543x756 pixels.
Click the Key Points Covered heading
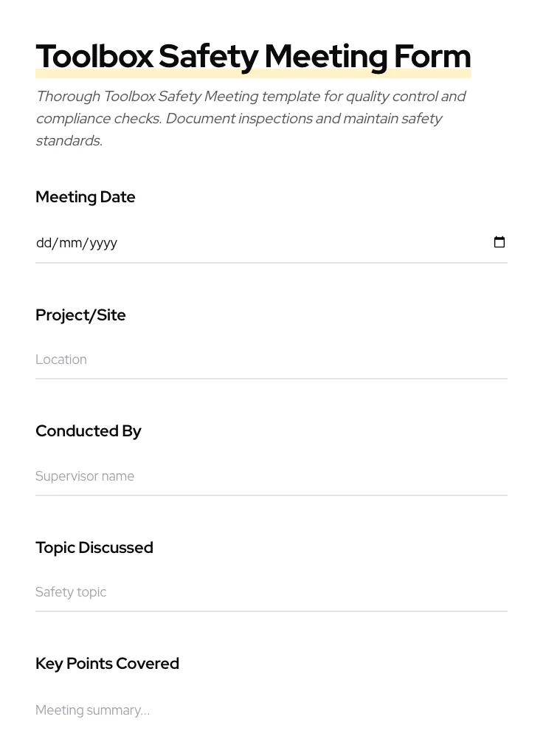[107, 664]
